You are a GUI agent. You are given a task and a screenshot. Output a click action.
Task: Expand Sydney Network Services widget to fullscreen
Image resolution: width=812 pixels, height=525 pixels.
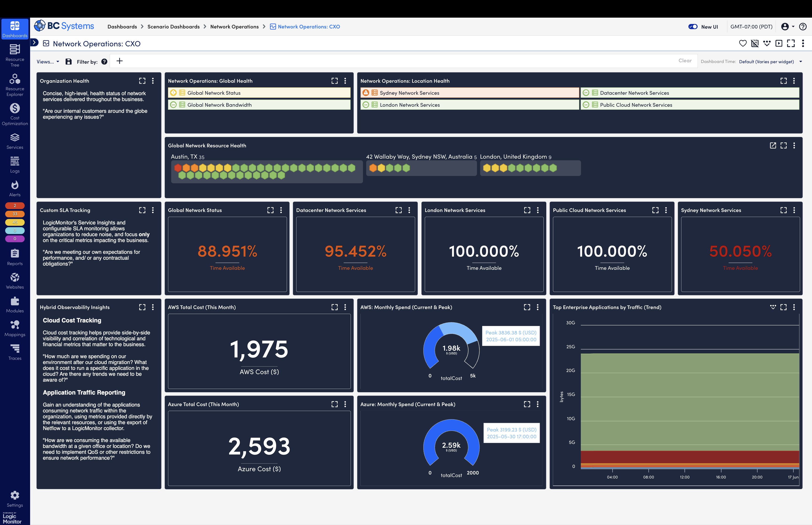click(x=783, y=210)
